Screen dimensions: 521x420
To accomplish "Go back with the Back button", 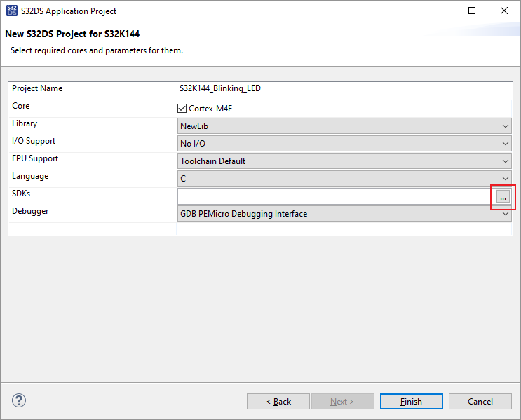I will pyautogui.click(x=278, y=401).
